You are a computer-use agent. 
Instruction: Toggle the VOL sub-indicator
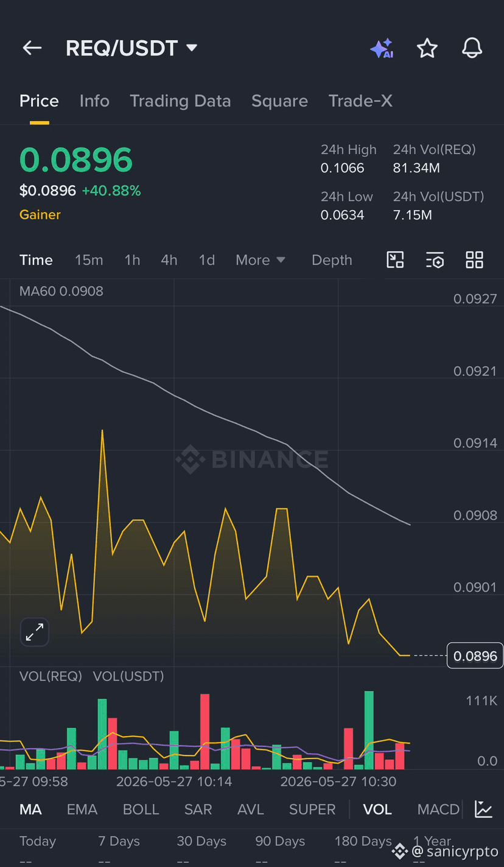click(x=377, y=809)
